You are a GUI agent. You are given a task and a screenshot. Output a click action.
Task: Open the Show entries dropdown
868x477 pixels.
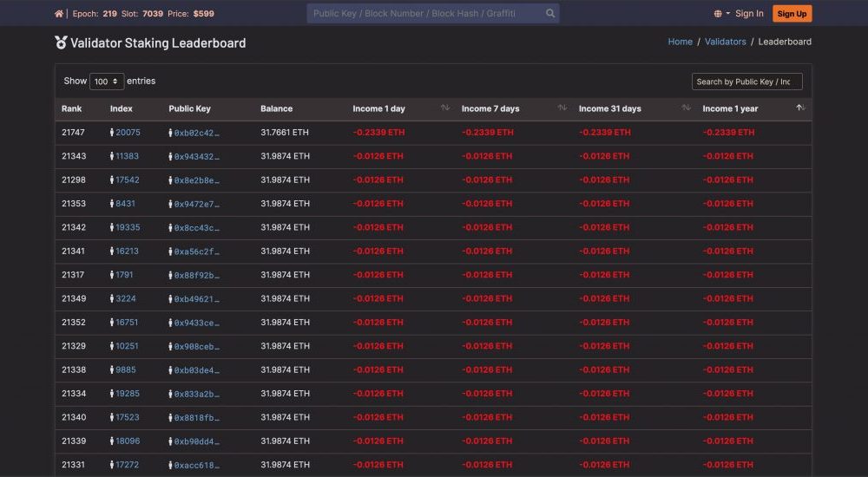click(107, 82)
